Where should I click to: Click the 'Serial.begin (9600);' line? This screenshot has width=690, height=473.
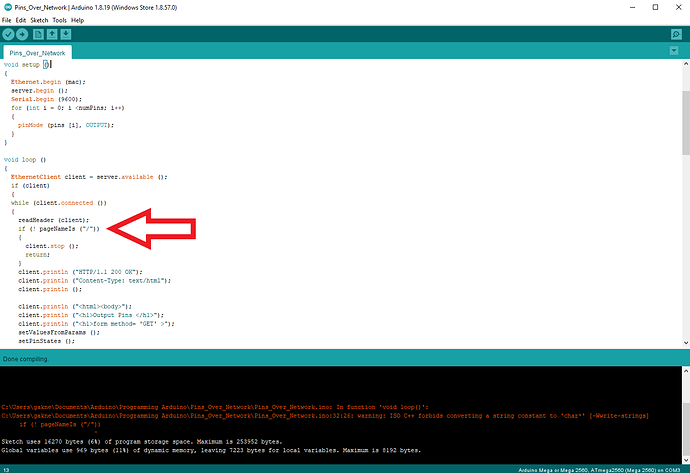click(46, 99)
